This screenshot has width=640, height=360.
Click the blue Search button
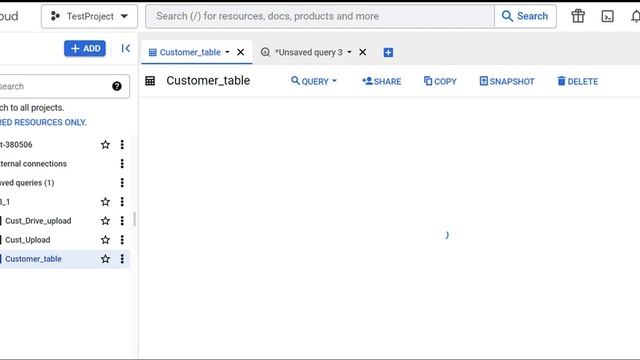525,16
